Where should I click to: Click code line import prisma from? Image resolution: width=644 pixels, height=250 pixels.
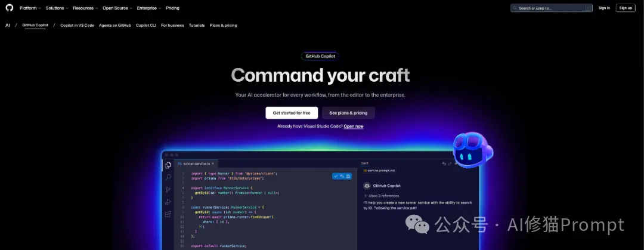pos(227,178)
